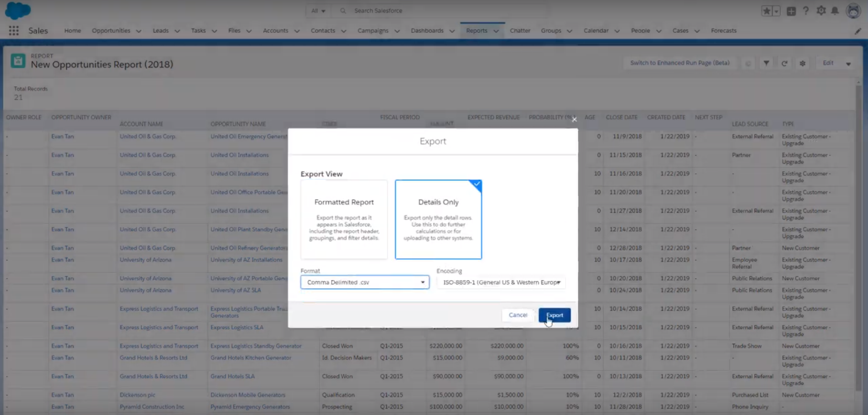Open the report Filters funnel icon
Image resolution: width=868 pixels, height=415 pixels.
(766, 63)
